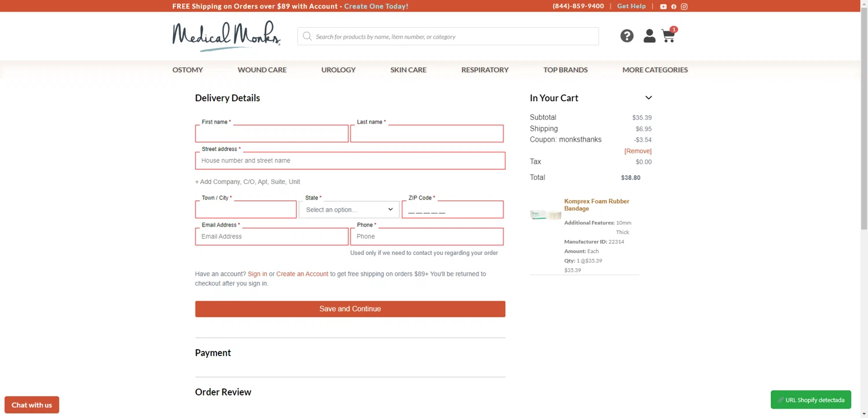Click the help question mark icon
Viewport: 868px width, 418px height.
[627, 36]
